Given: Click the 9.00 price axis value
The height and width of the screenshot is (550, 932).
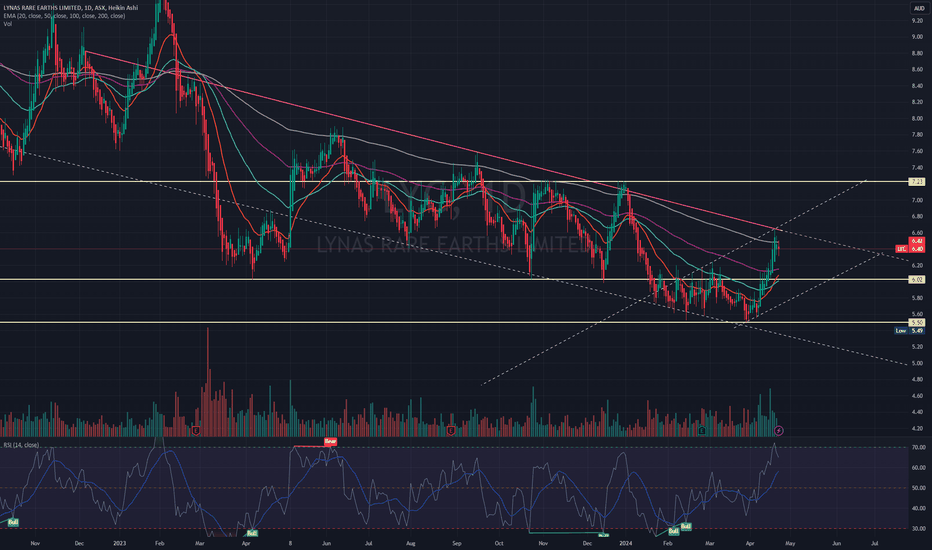Looking at the screenshot, I should click(x=917, y=37).
